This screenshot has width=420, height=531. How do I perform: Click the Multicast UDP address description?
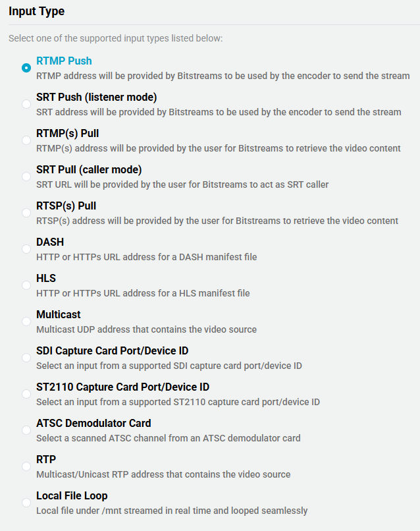tap(146, 329)
